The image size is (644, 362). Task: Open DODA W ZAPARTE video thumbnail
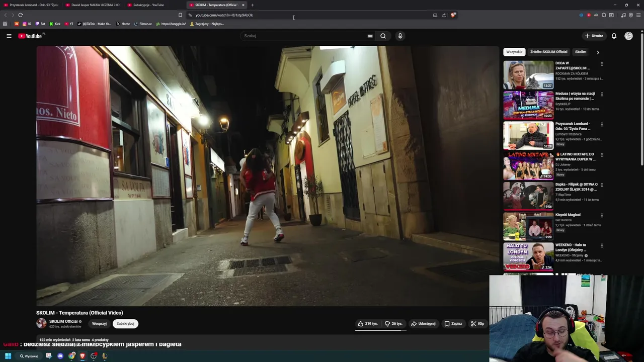pos(528,75)
